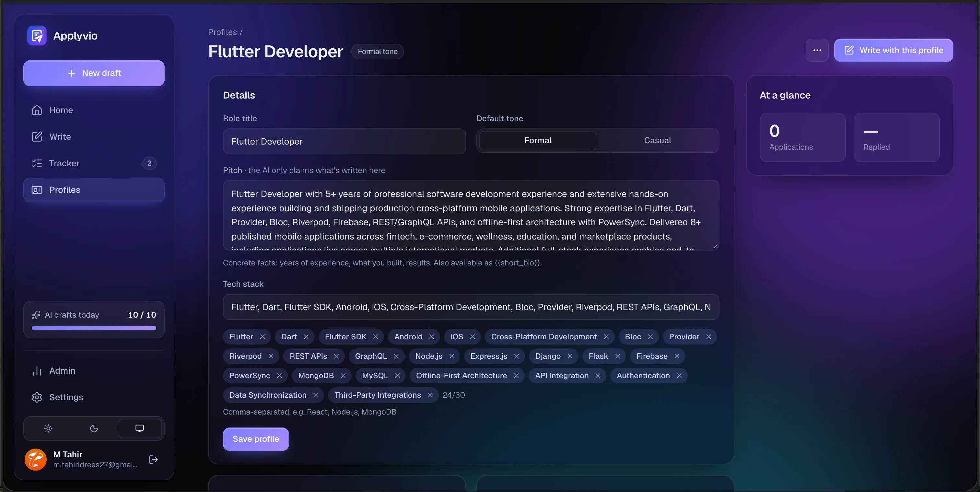980x492 pixels.
Task: Remove the Riverpod tag
Action: [x=271, y=356]
